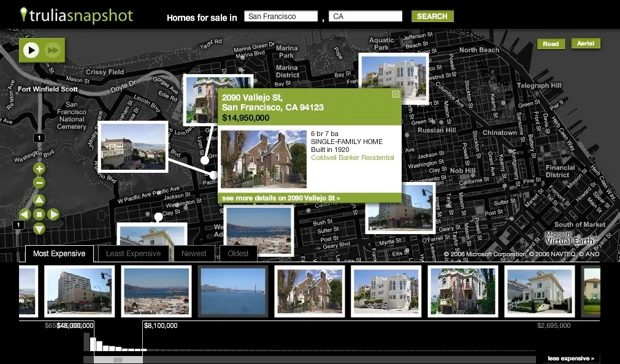Click the Trulia Snapshot logo
The width and height of the screenshot is (620, 364).
coord(77,16)
